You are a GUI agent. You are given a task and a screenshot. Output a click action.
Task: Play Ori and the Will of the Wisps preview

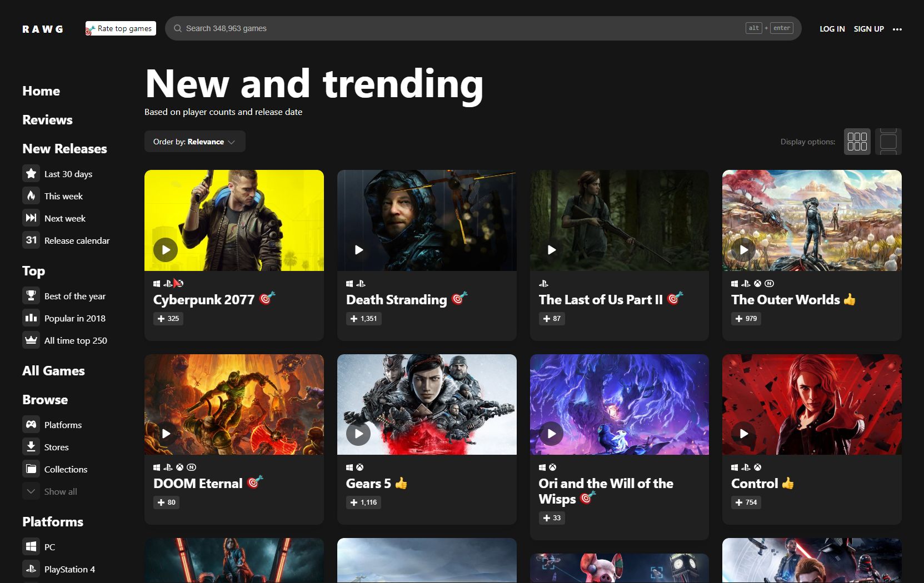[x=551, y=434]
